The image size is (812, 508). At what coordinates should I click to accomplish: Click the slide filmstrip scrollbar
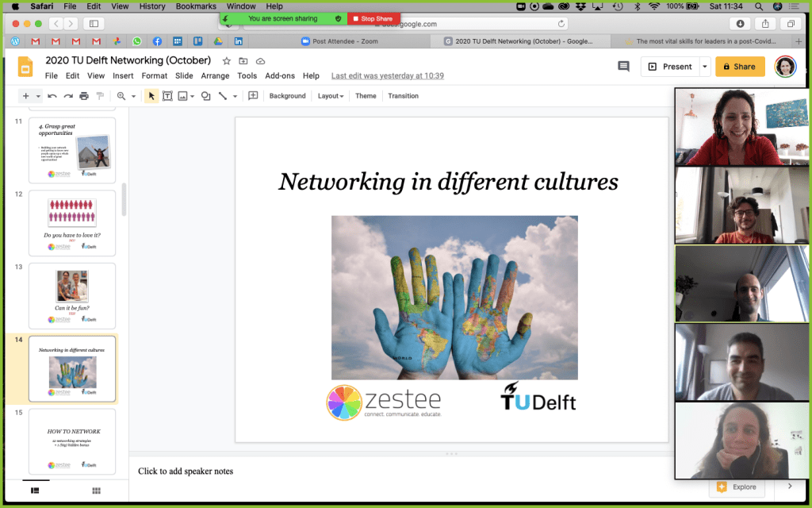click(124, 198)
